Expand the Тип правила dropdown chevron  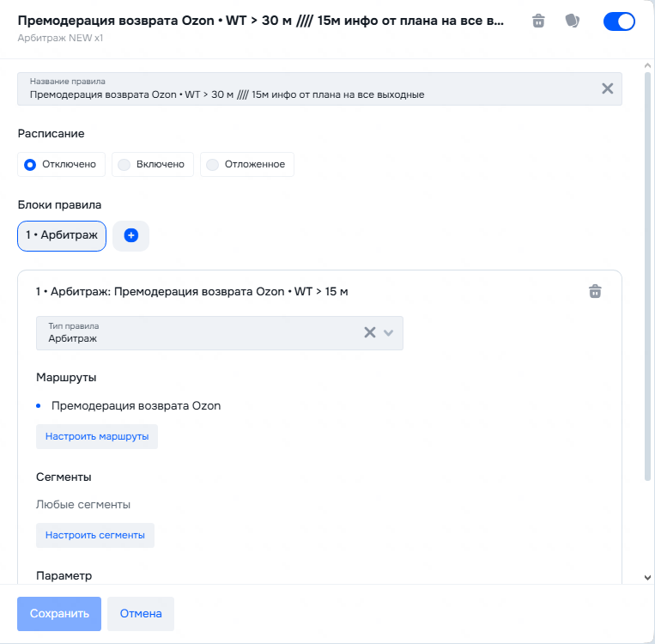coord(389,333)
